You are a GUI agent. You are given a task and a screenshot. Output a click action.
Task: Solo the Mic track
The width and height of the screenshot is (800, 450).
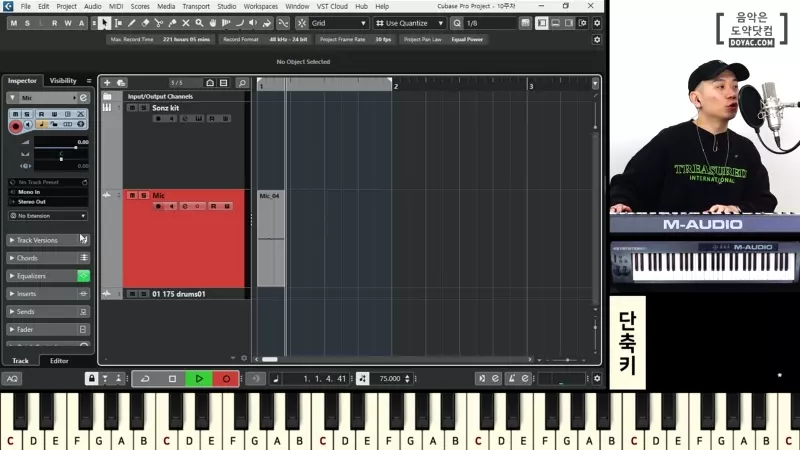[144, 195]
